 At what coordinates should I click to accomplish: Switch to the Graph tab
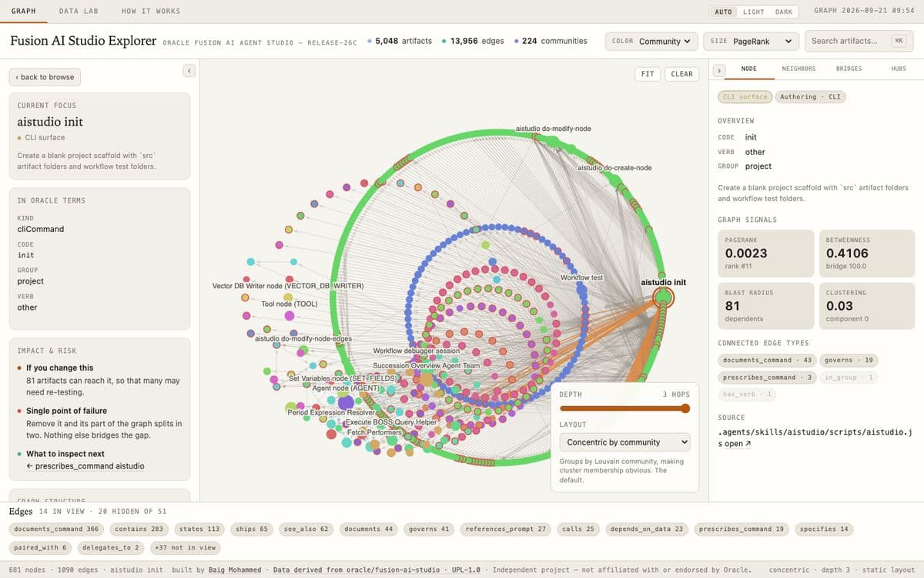(x=24, y=11)
